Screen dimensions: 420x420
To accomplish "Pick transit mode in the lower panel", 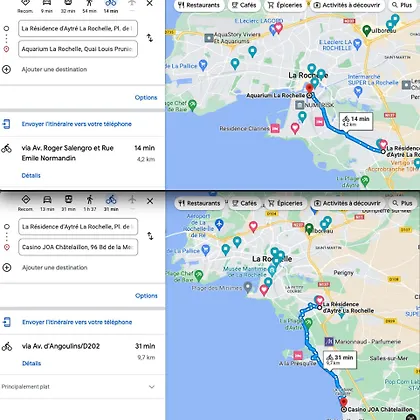I will click(68, 203).
